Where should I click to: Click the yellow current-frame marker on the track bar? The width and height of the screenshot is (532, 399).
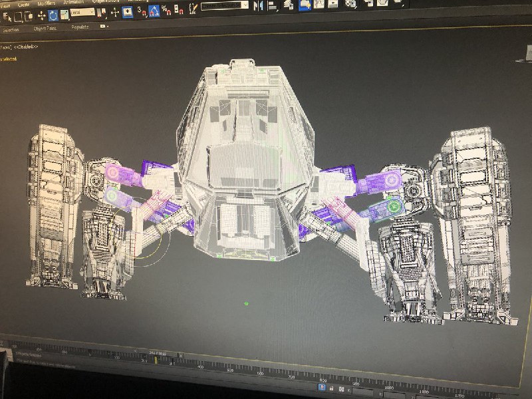[156, 360]
